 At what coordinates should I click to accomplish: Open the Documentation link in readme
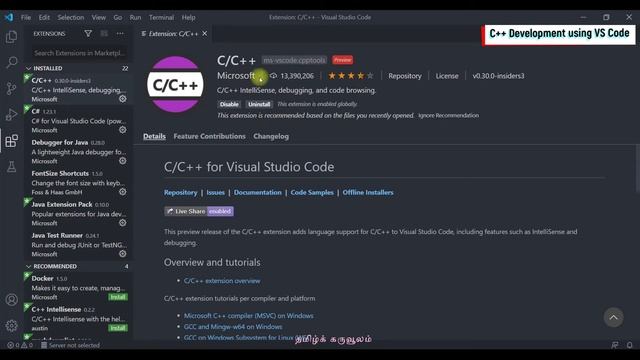click(258, 192)
